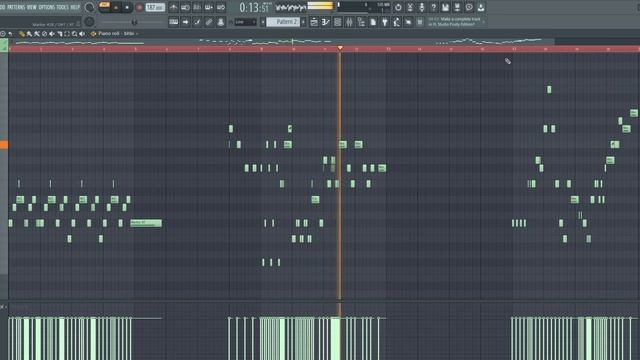Toggle the arrow step-editing icon

185,22
